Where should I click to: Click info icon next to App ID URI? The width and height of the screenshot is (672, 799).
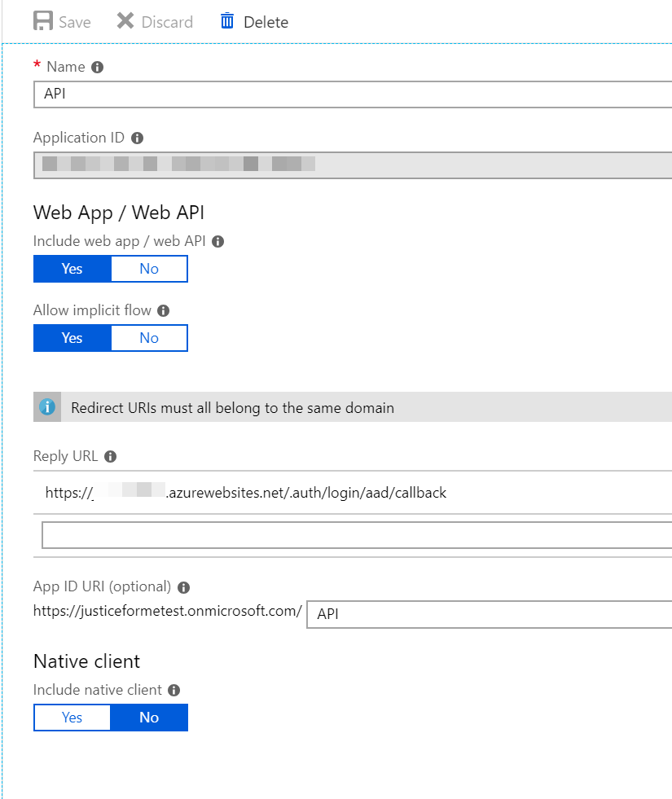tap(183, 587)
